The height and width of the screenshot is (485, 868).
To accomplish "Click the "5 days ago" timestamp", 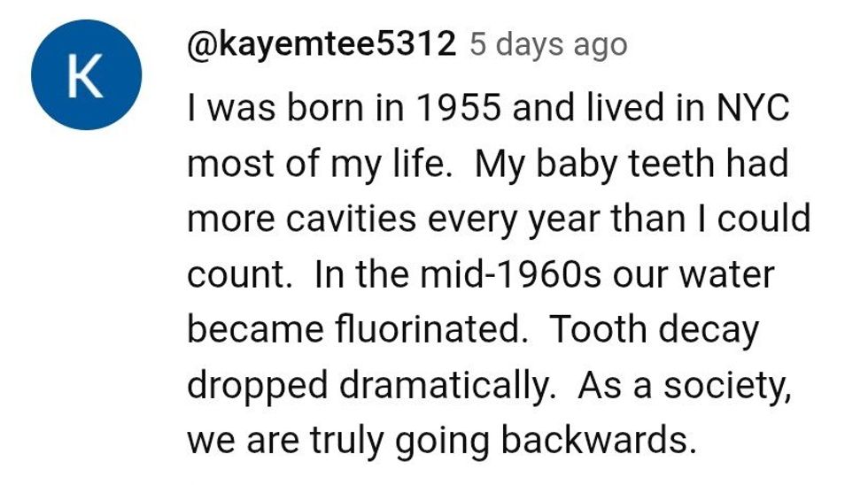I will pyautogui.click(x=547, y=44).
